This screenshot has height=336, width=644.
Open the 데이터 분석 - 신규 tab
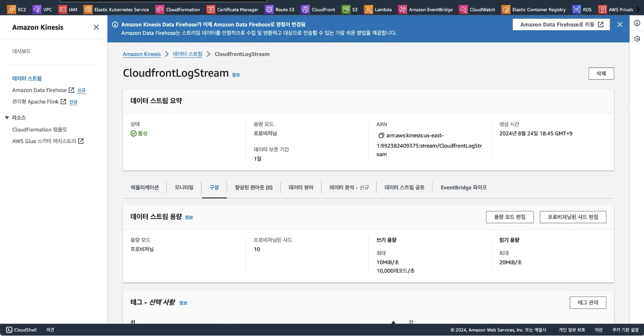click(x=349, y=187)
